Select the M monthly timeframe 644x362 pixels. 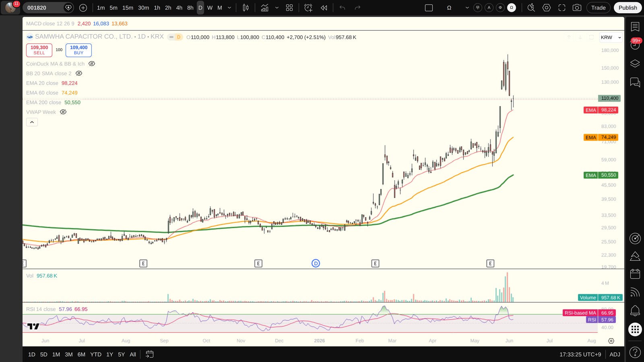(220, 8)
